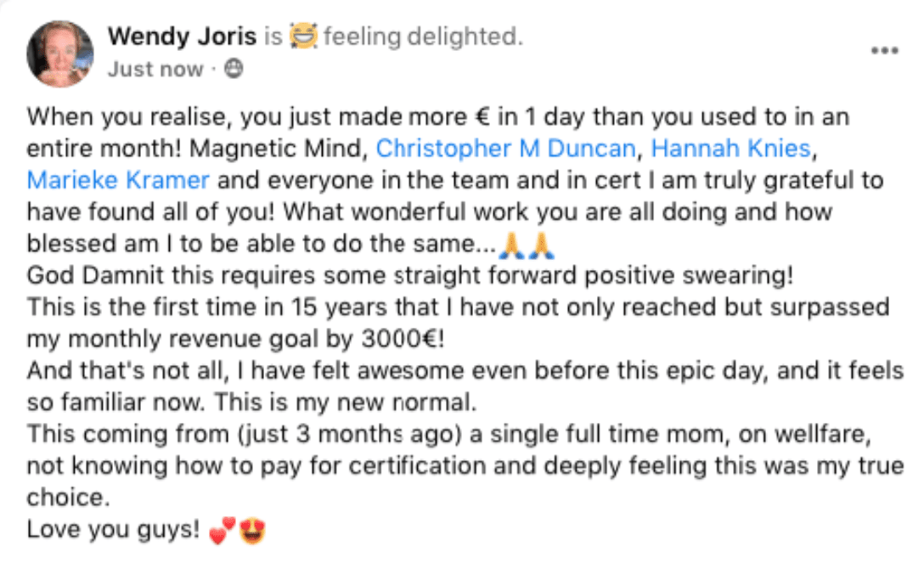Screen dimensions: 924x574
Task: Click the laughing feeling emoji icon
Action: 302,37
